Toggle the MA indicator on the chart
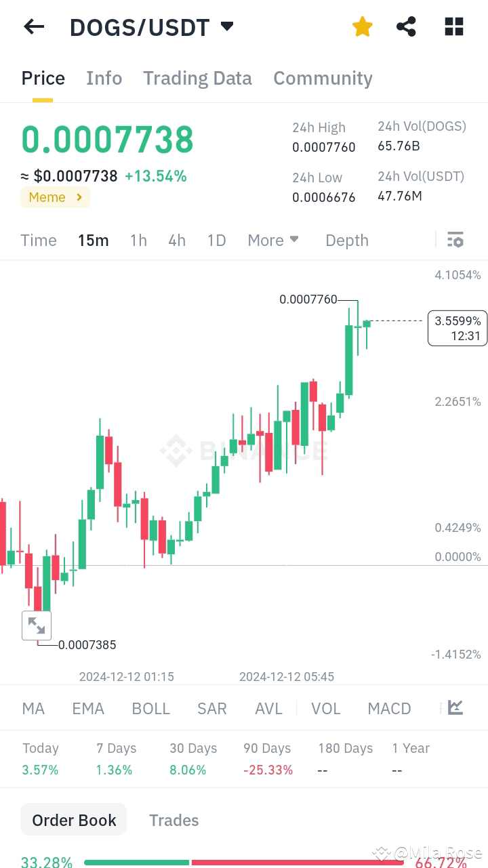The image size is (488, 868). [33, 707]
